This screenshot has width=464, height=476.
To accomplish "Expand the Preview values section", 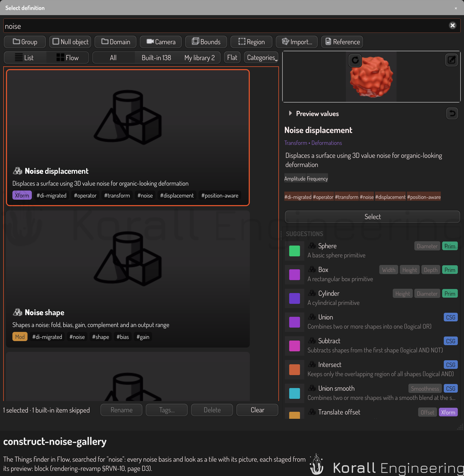I will 290,113.
